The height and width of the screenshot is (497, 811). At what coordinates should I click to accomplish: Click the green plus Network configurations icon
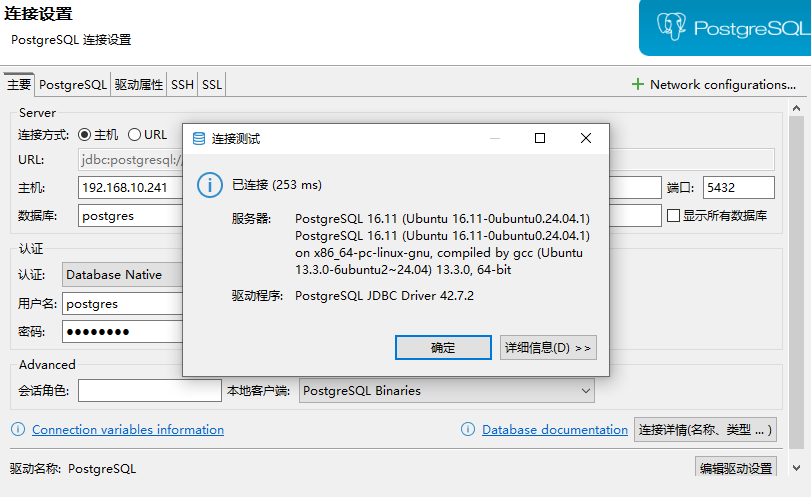[x=638, y=85]
